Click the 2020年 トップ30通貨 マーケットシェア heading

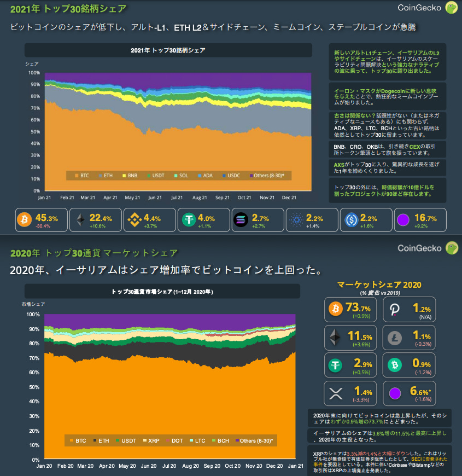click(94, 253)
